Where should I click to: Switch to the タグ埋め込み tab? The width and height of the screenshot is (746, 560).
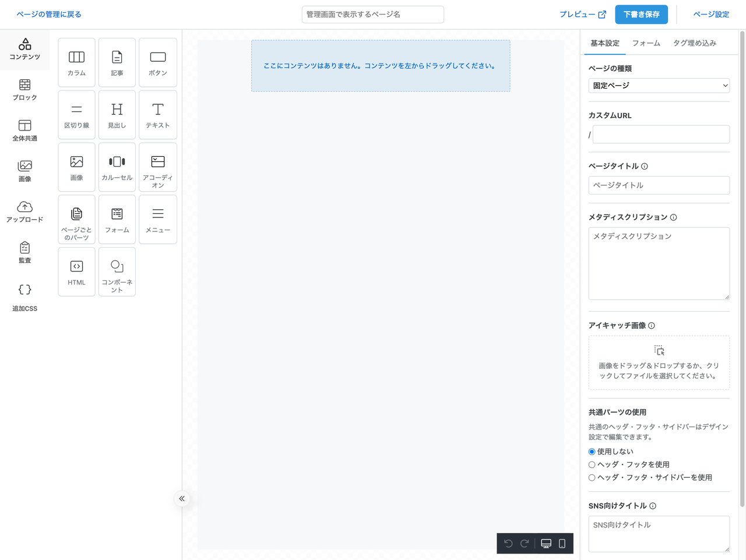[x=694, y=43]
